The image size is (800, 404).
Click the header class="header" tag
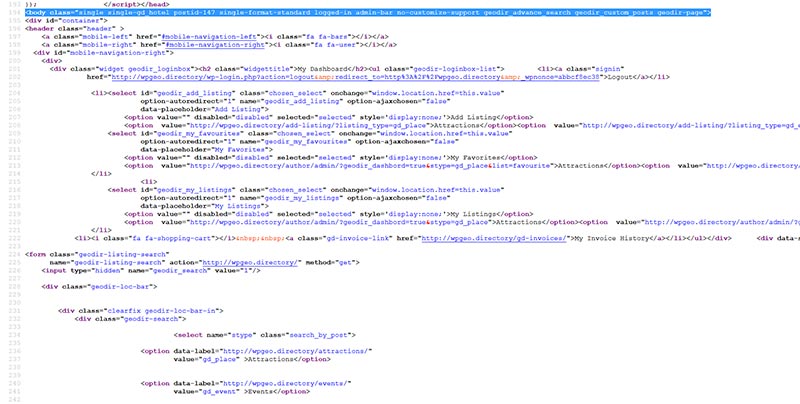coord(74,29)
